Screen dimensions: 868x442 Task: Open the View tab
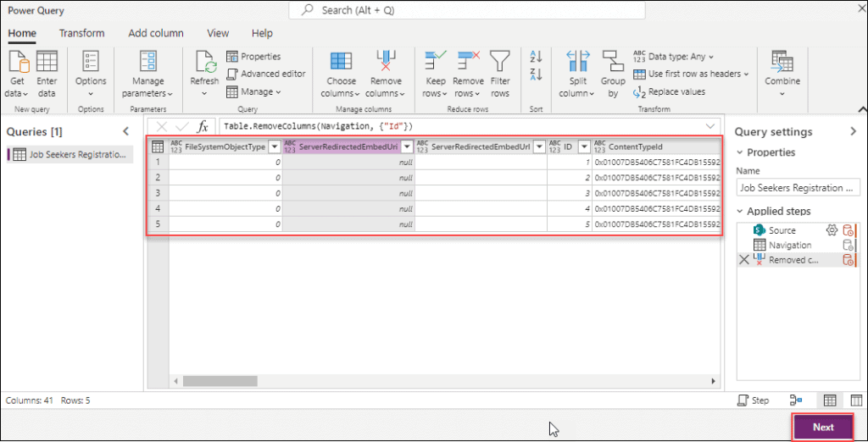point(218,33)
